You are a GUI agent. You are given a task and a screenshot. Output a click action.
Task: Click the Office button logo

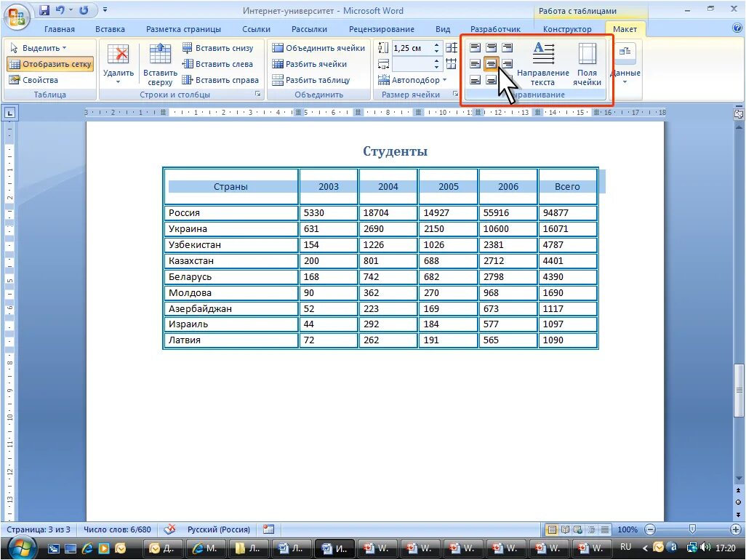17,17
